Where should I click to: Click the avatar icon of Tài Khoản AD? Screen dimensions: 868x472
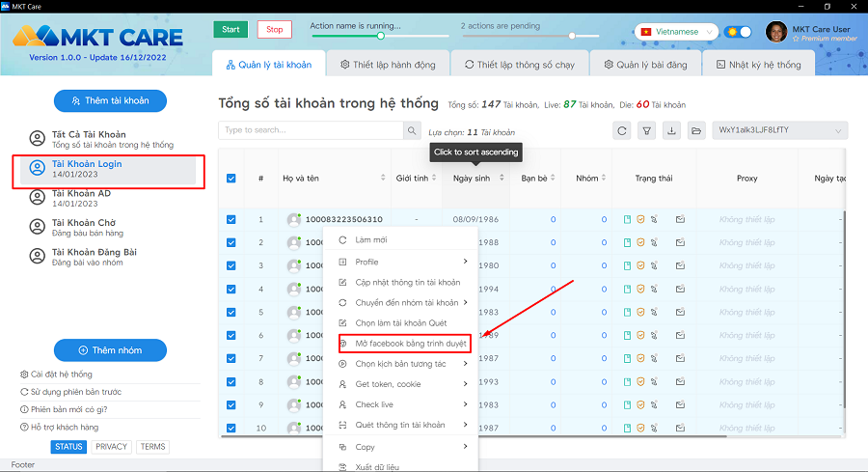37,197
